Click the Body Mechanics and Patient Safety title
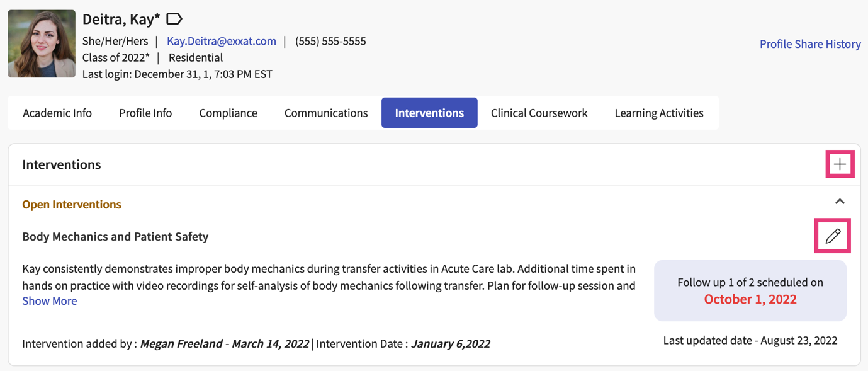The height and width of the screenshot is (371, 868). [115, 237]
